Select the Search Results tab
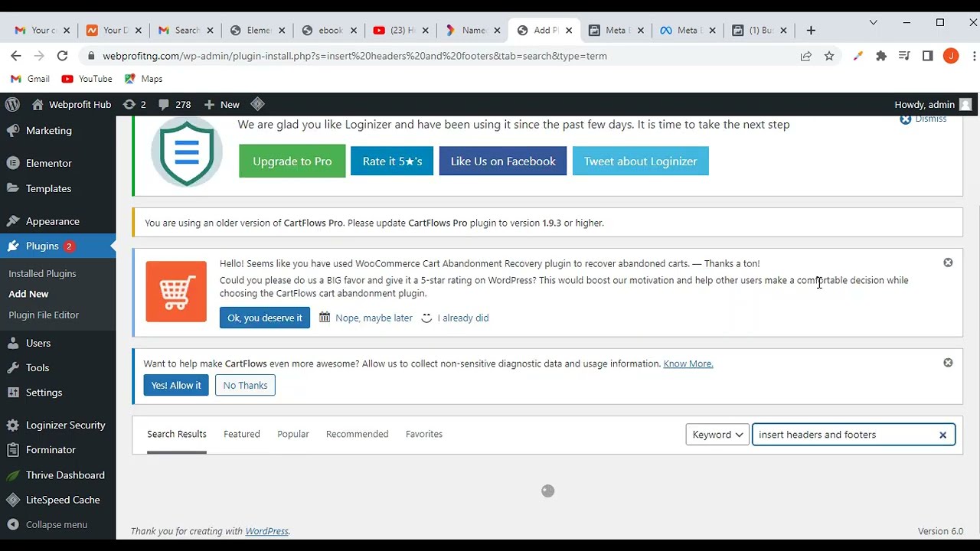980x551 pixels. click(177, 434)
